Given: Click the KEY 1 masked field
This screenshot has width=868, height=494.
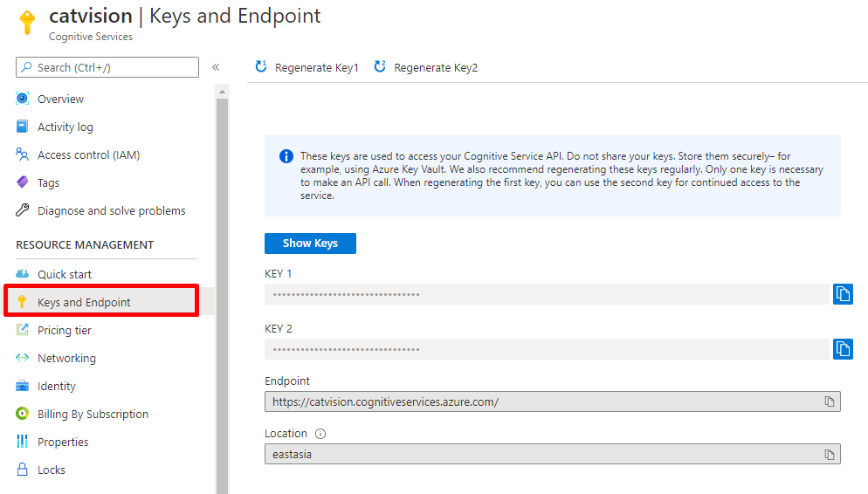Looking at the screenshot, I should click(x=546, y=294).
